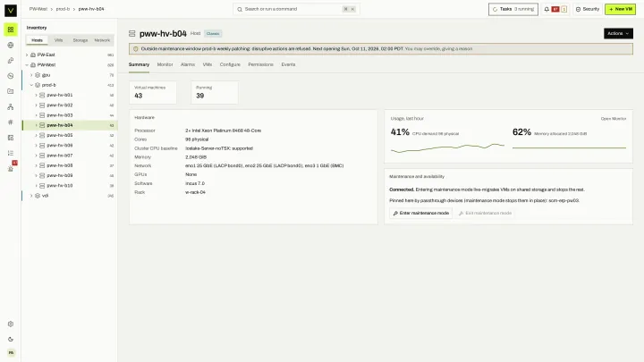The width and height of the screenshot is (644, 362).
Task: Expand the vdi cluster node
Action: point(31,196)
